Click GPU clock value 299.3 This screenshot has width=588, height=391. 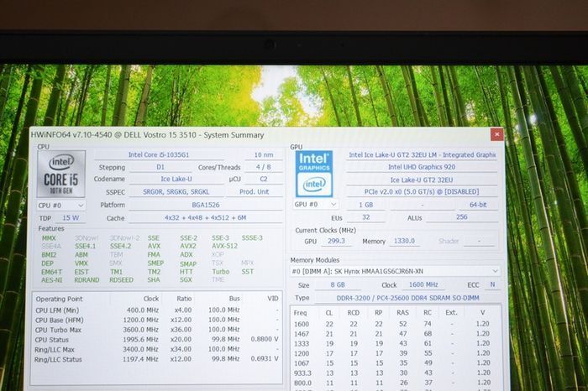(x=336, y=241)
